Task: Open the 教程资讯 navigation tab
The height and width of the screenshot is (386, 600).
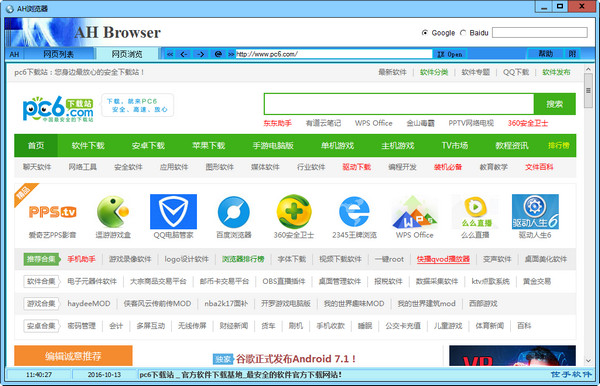Action: pyautogui.click(x=512, y=145)
